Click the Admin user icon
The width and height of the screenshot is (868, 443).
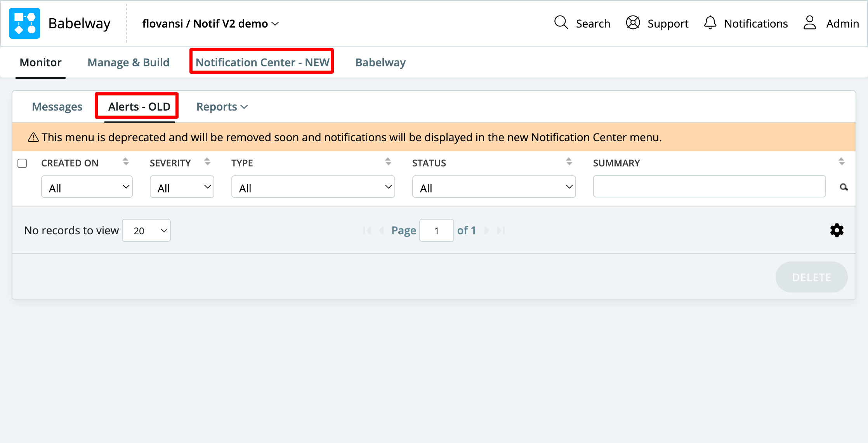pyautogui.click(x=809, y=23)
